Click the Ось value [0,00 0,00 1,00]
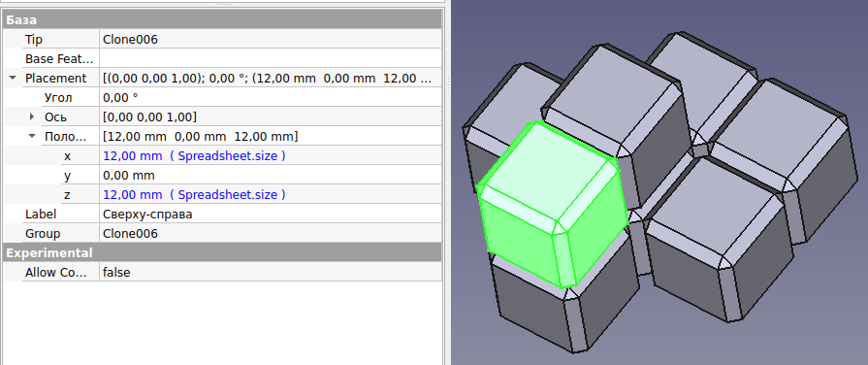The width and height of the screenshot is (868, 365). (x=271, y=116)
